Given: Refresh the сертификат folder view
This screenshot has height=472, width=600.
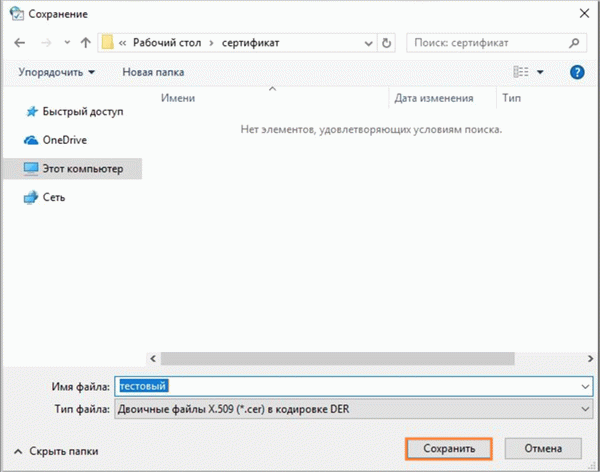Looking at the screenshot, I should [x=386, y=43].
